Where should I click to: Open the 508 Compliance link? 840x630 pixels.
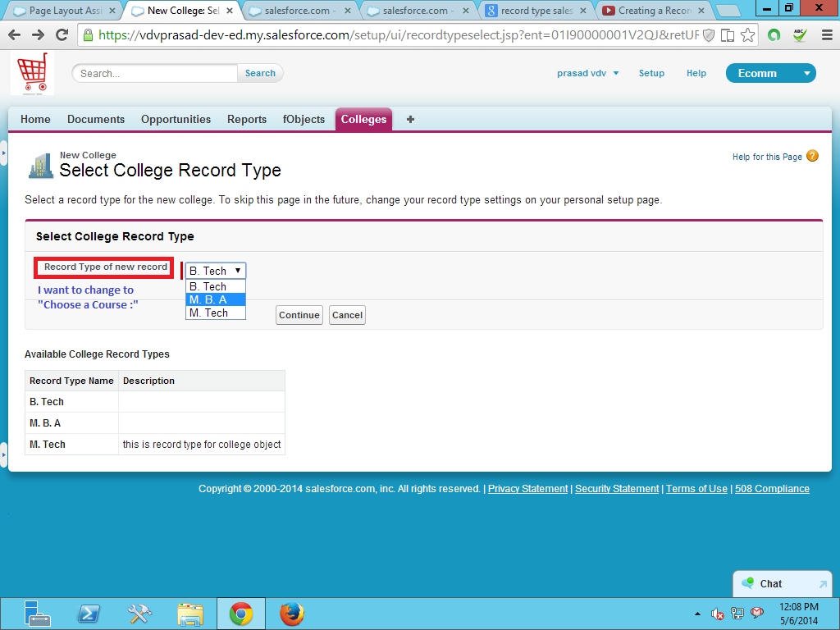772,489
